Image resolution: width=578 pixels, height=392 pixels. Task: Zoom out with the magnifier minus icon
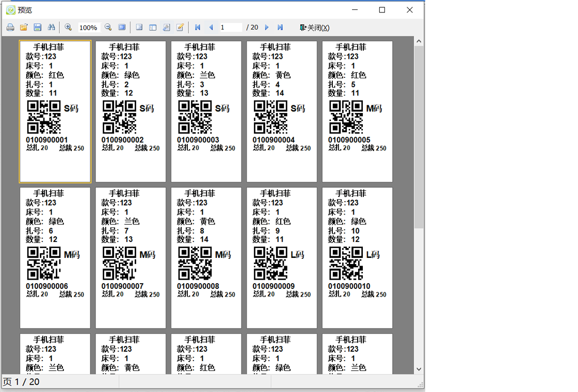coord(108,27)
